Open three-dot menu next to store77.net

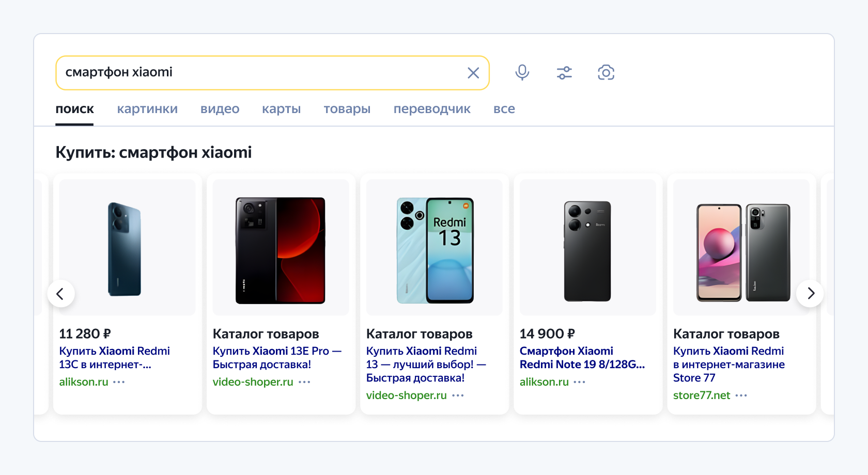coord(741,395)
